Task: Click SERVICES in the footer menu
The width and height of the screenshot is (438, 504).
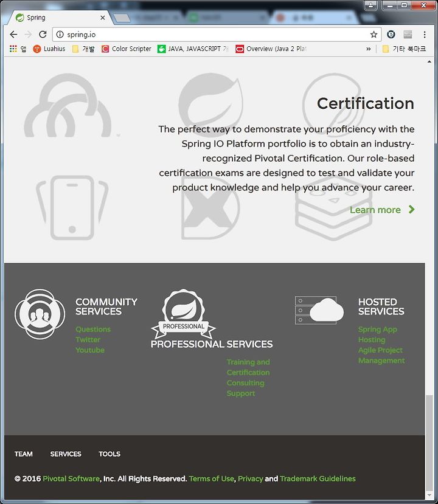Action: point(66,454)
